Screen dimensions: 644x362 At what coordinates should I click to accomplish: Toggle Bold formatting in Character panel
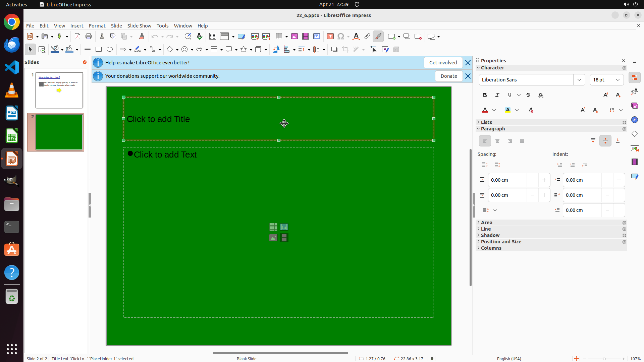coord(485,95)
